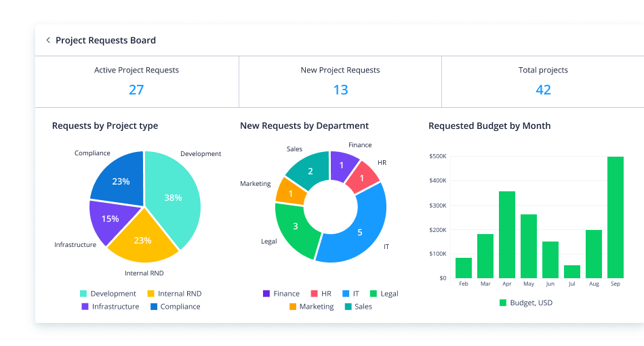Click the $500K axis label
This screenshot has height=346, width=644.
(x=438, y=156)
